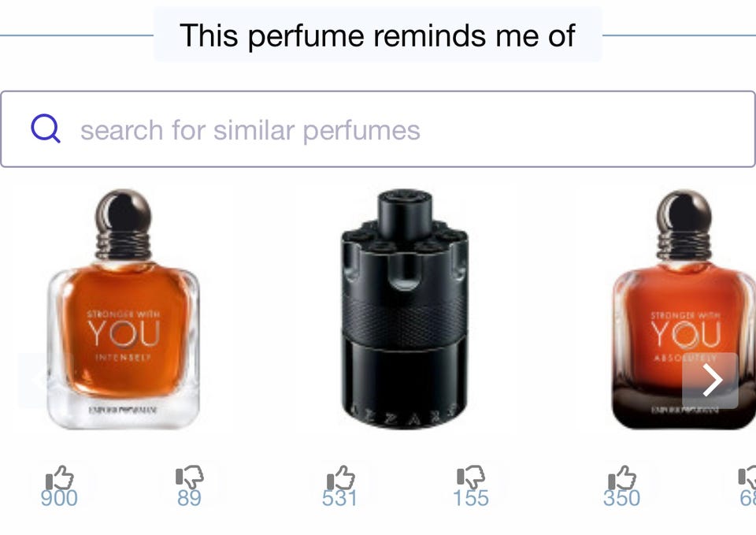Go back with faint left carousel arrow
The image size is (756, 535).
point(34,380)
